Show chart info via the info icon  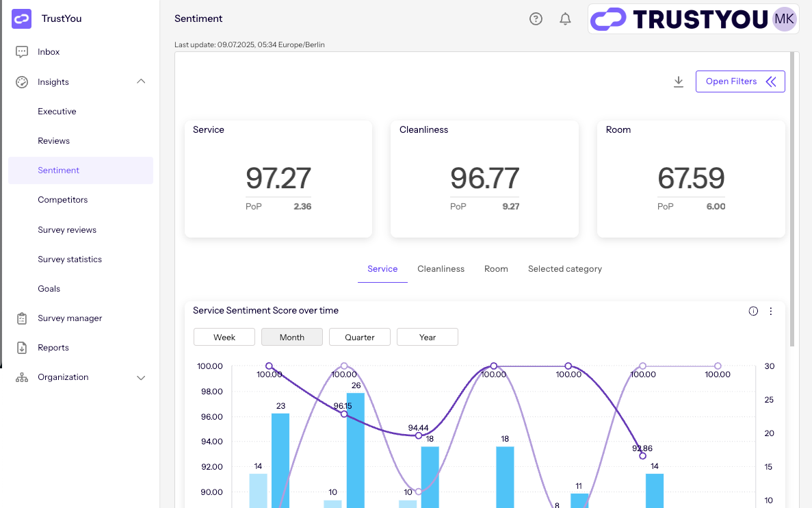[753, 311]
